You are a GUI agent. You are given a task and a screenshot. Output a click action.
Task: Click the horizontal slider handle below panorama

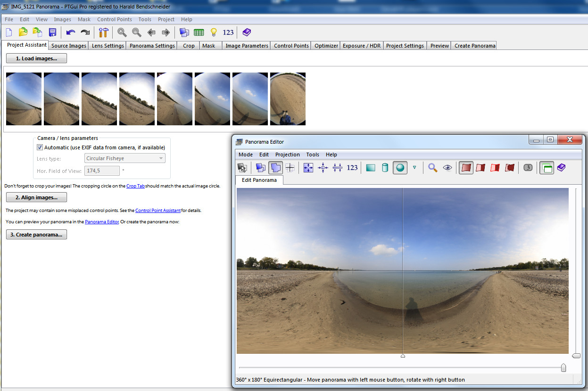563,368
